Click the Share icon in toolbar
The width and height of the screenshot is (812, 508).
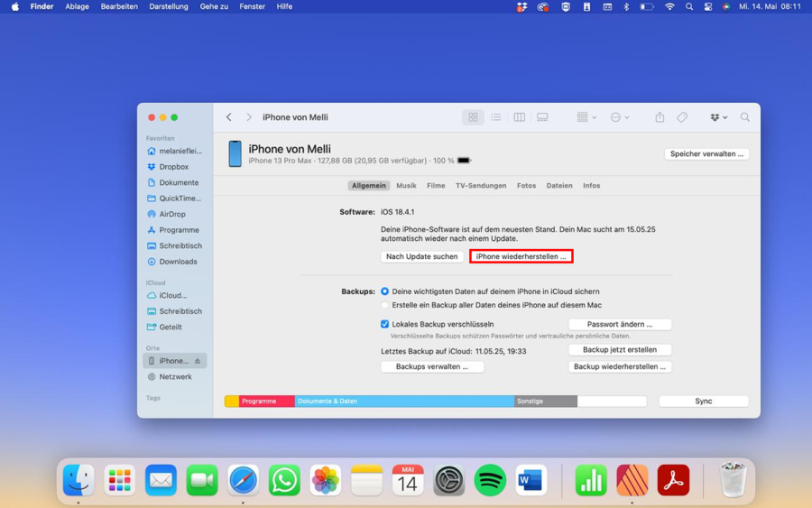click(x=660, y=117)
